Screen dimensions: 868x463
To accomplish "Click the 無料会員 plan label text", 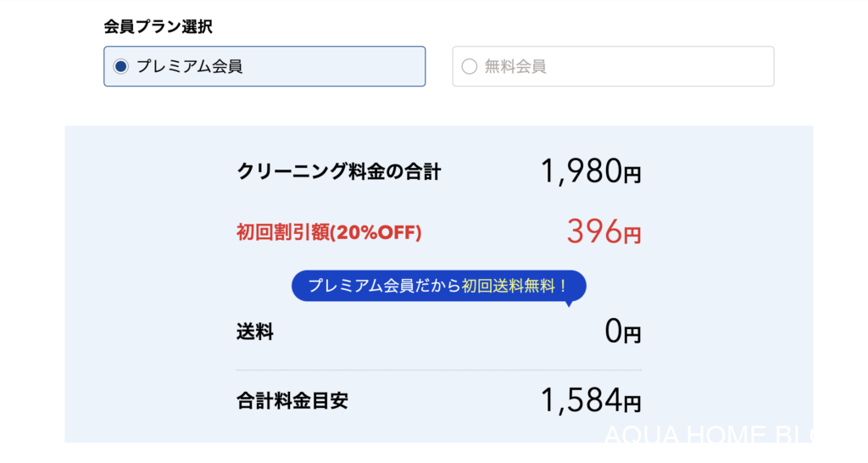I will [x=515, y=66].
